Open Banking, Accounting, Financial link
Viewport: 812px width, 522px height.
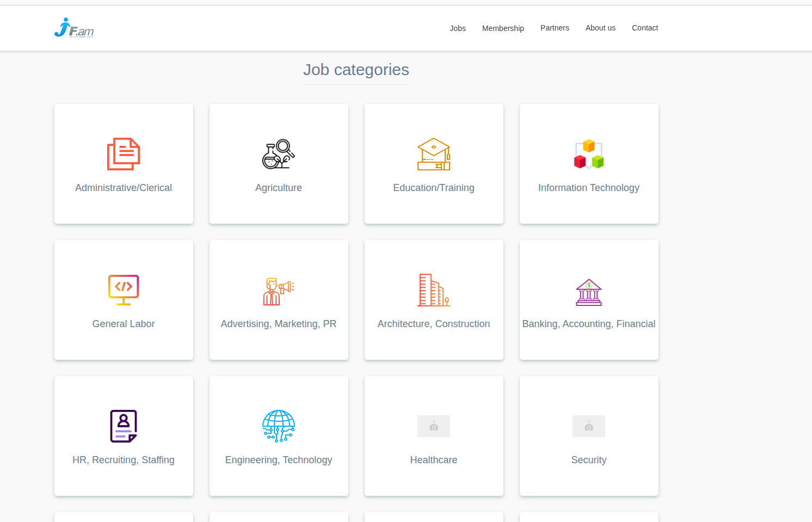point(589,324)
